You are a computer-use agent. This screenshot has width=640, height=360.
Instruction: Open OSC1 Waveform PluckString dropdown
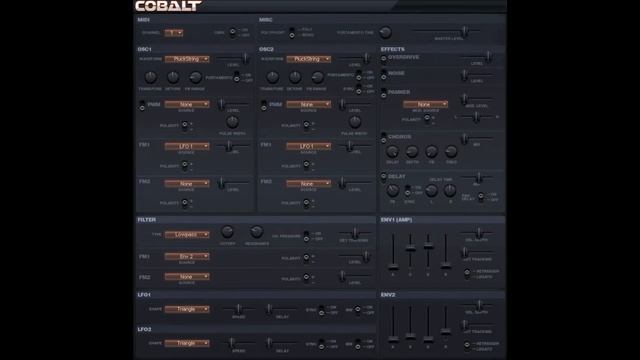[x=187, y=59]
